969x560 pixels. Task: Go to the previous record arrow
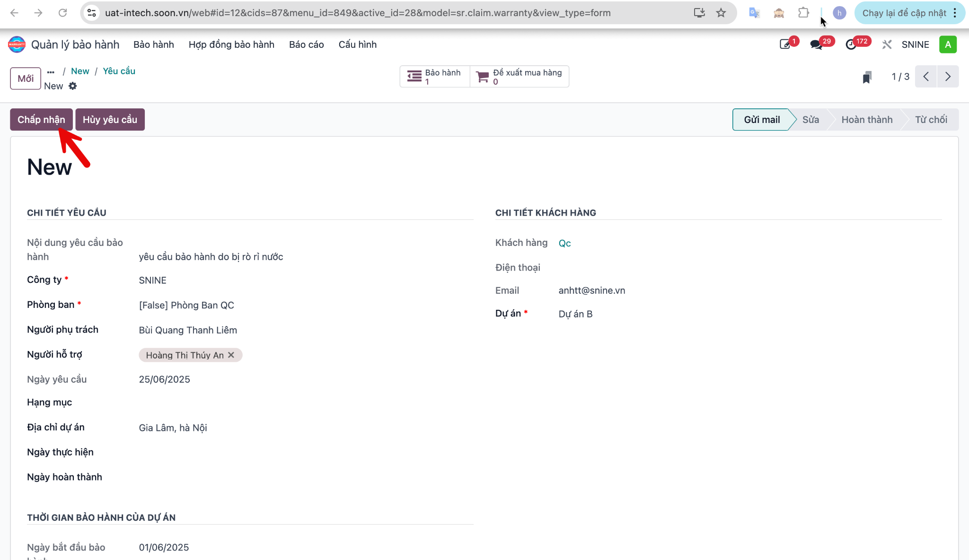tap(926, 77)
